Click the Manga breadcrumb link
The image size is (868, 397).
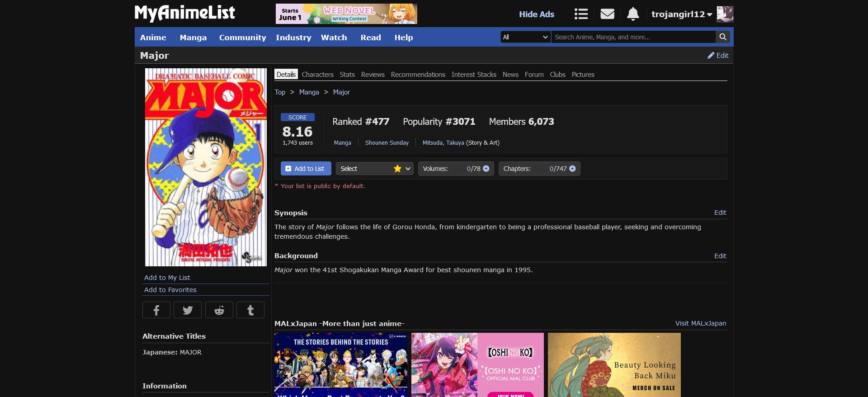(309, 92)
